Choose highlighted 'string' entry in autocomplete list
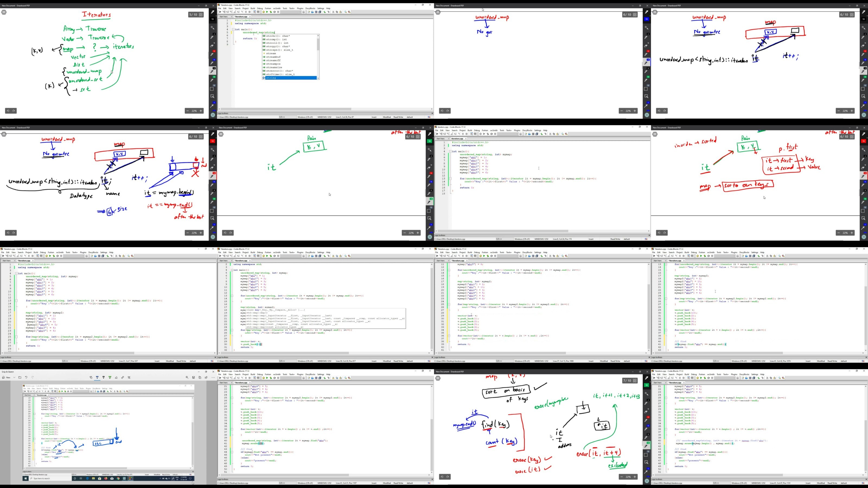 pos(290,78)
